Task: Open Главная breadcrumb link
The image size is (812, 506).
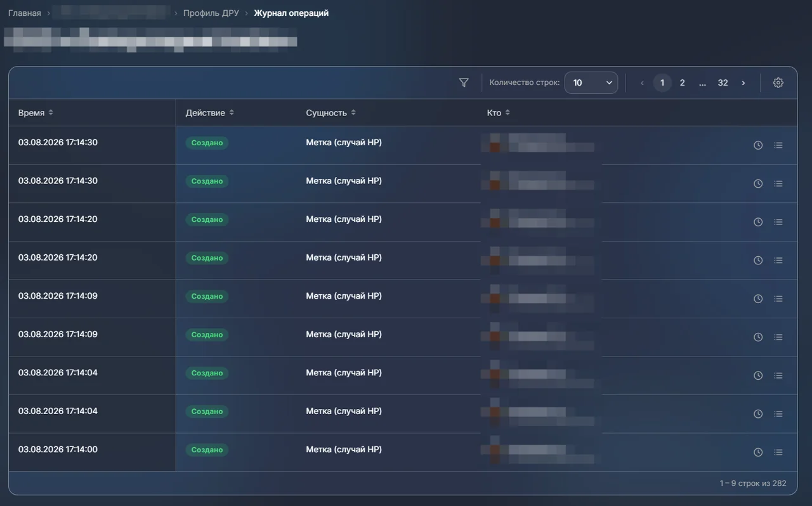Action: (25, 13)
